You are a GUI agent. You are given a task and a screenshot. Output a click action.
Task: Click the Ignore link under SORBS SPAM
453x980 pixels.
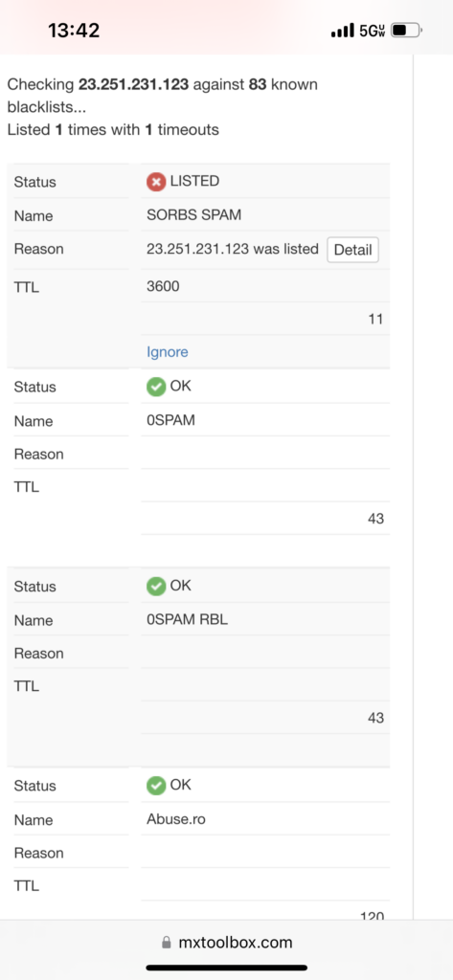click(167, 352)
